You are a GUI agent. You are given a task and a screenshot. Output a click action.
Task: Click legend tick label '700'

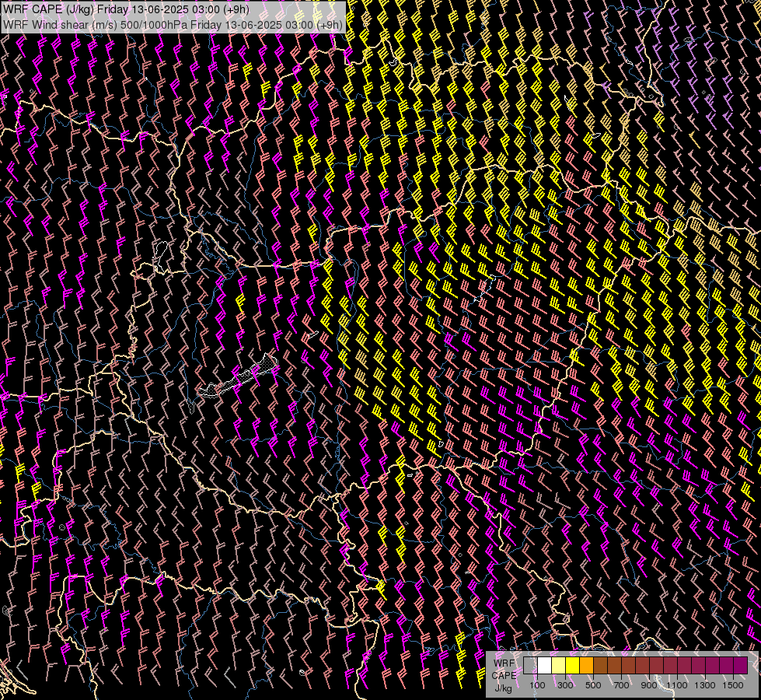pyautogui.click(x=621, y=685)
